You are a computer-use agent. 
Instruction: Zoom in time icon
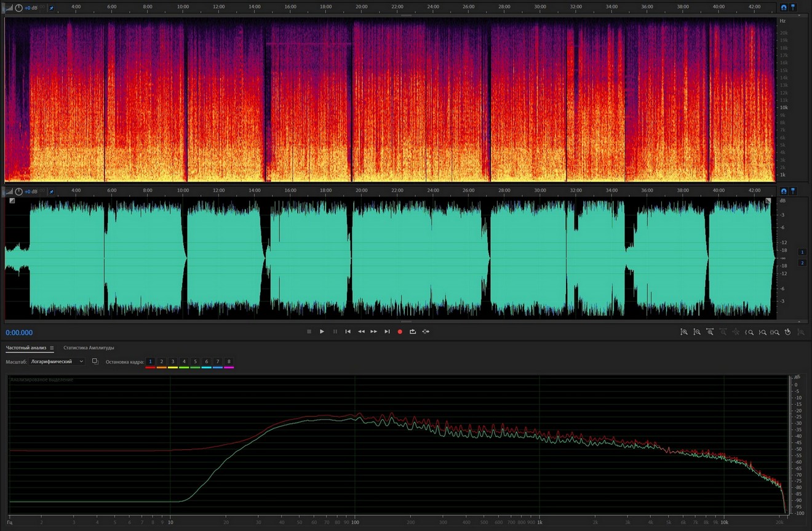coord(710,332)
